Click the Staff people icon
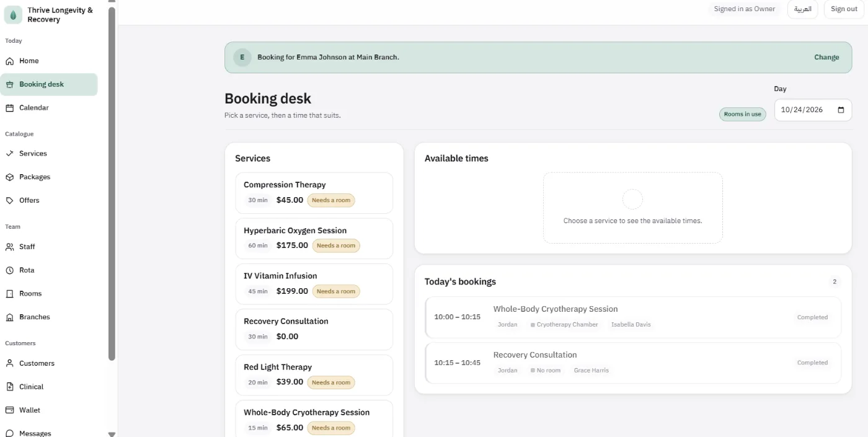The image size is (868, 437). pyautogui.click(x=9, y=247)
